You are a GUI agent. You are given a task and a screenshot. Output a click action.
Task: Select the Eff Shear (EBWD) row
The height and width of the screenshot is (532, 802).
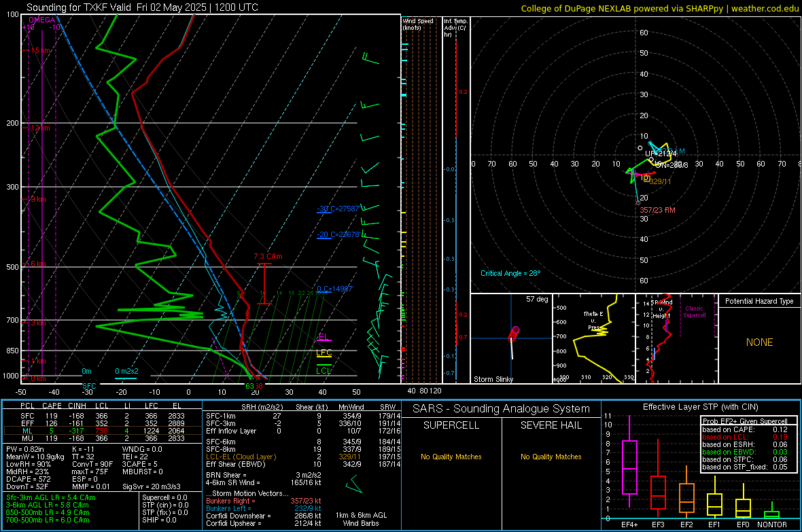click(x=303, y=465)
